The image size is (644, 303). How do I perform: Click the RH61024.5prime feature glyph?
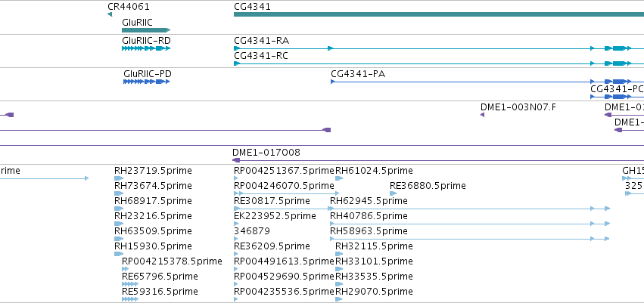click(339, 178)
